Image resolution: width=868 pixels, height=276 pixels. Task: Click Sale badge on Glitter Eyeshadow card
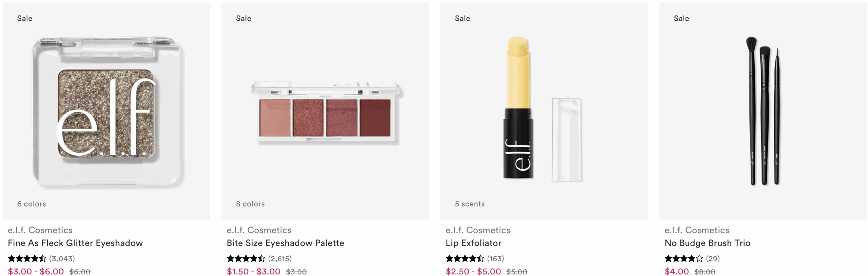tap(25, 18)
